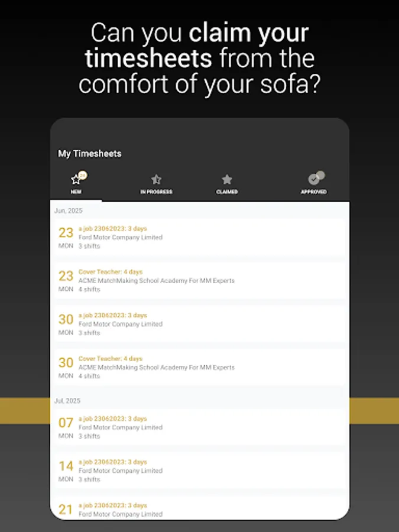Return to the NEW timesheets tab
This screenshot has width=399, height=532.
76,183
